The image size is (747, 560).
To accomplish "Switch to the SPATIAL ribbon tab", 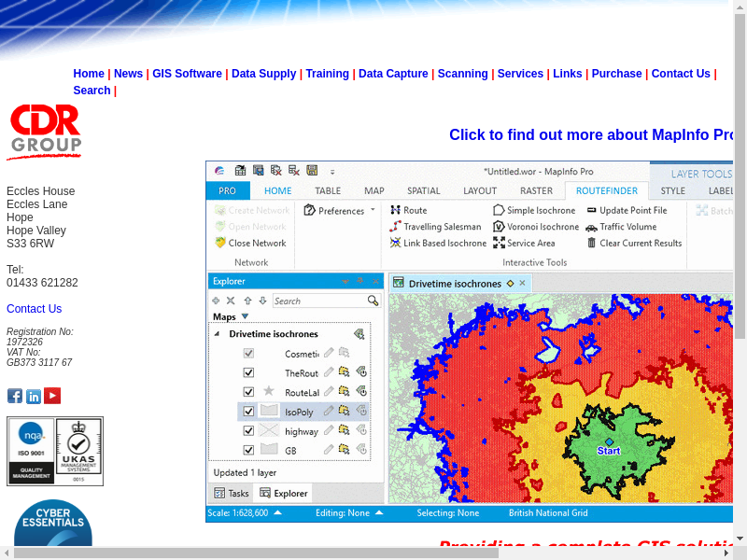I will coord(423,191).
